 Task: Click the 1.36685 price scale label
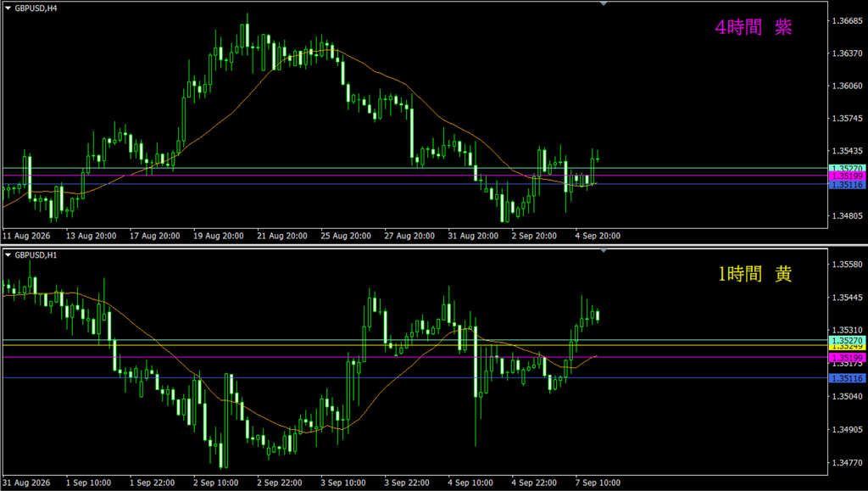pos(848,21)
